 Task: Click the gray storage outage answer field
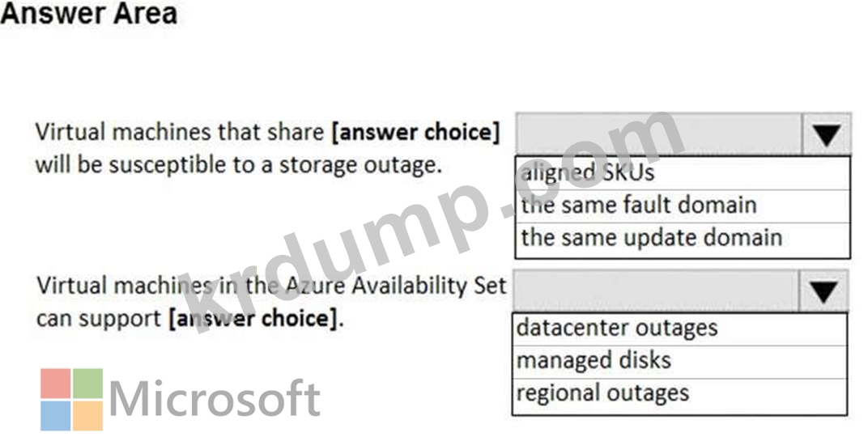[658, 134]
